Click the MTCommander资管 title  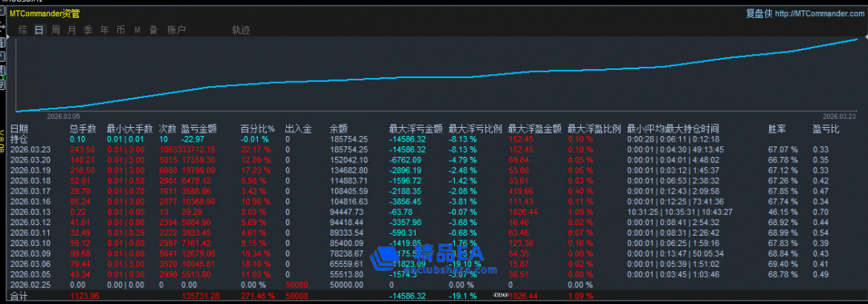tap(44, 14)
